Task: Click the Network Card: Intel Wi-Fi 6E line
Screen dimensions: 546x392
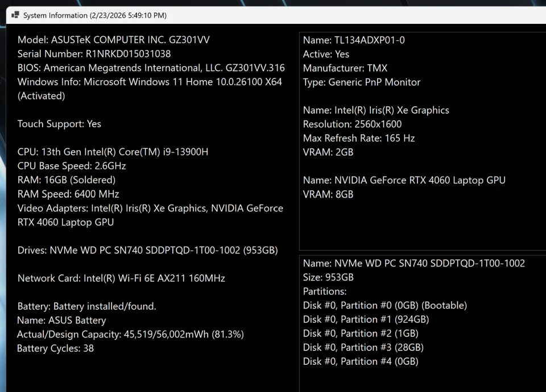Action: tap(121, 278)
